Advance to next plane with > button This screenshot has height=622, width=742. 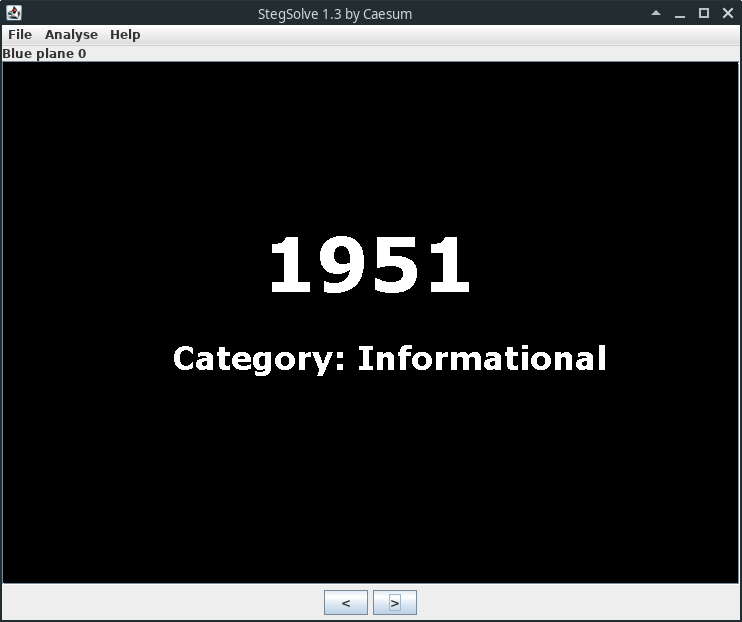click(395, 602)
